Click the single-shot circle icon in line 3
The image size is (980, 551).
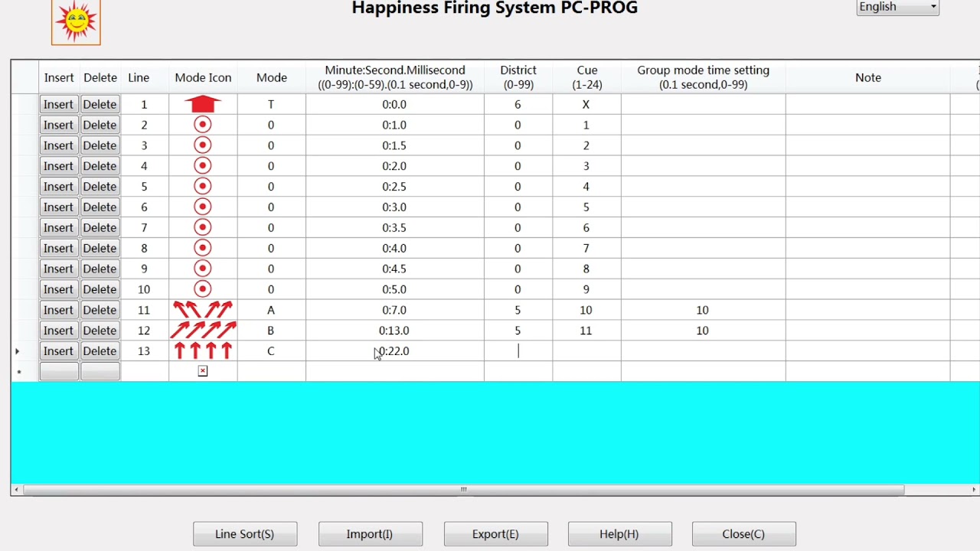point(203,145)
